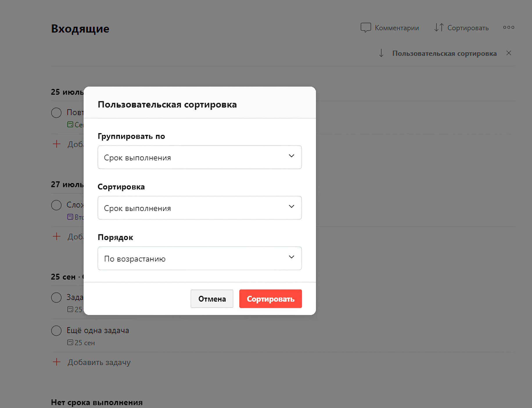Click the plus icon beside Добавить задачу
This screenshot has width=532, height=408.
coord(57,362)
